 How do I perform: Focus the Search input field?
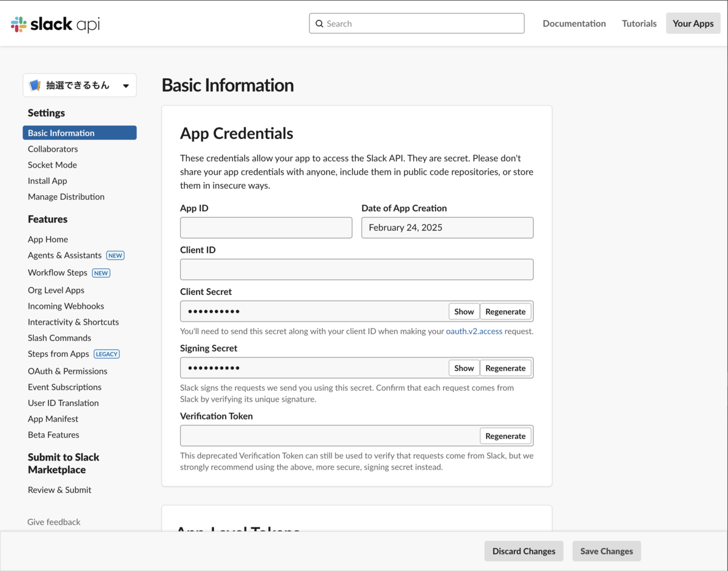tap(417, 24)
